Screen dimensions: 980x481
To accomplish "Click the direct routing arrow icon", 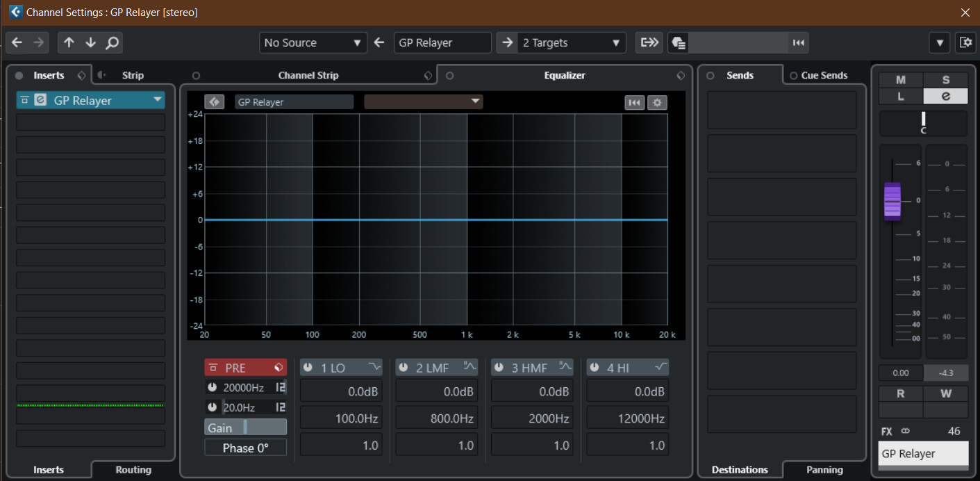I will coord(649,42).
